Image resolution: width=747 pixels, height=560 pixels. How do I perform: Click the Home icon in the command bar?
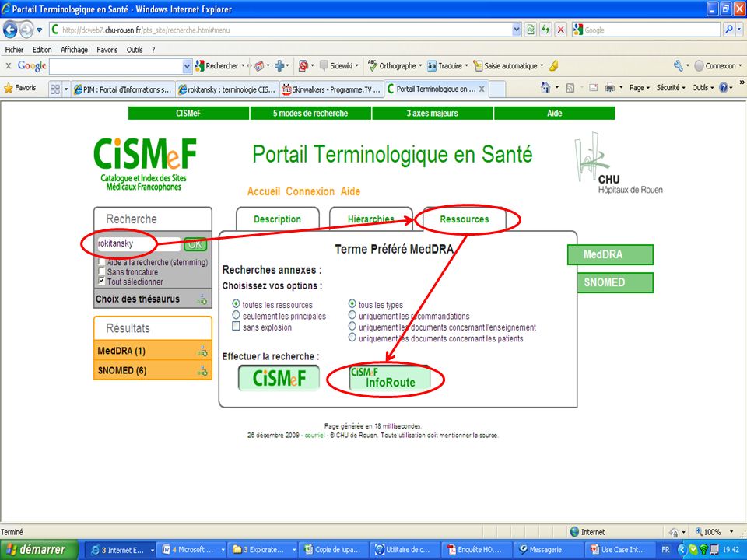546,88
